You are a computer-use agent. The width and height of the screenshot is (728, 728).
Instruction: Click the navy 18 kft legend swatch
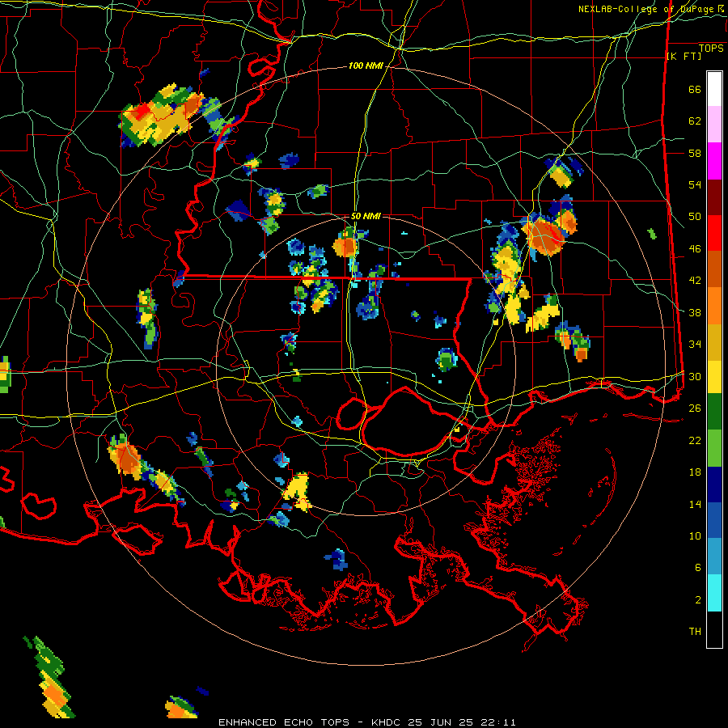(714, 485)
